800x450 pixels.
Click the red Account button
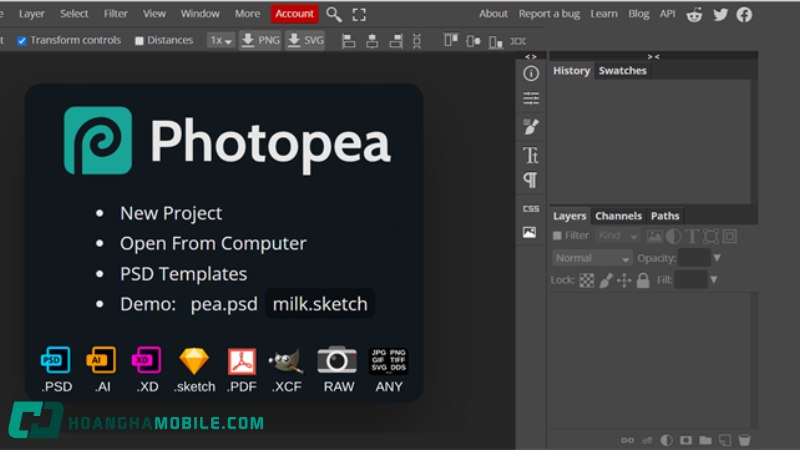294,14
